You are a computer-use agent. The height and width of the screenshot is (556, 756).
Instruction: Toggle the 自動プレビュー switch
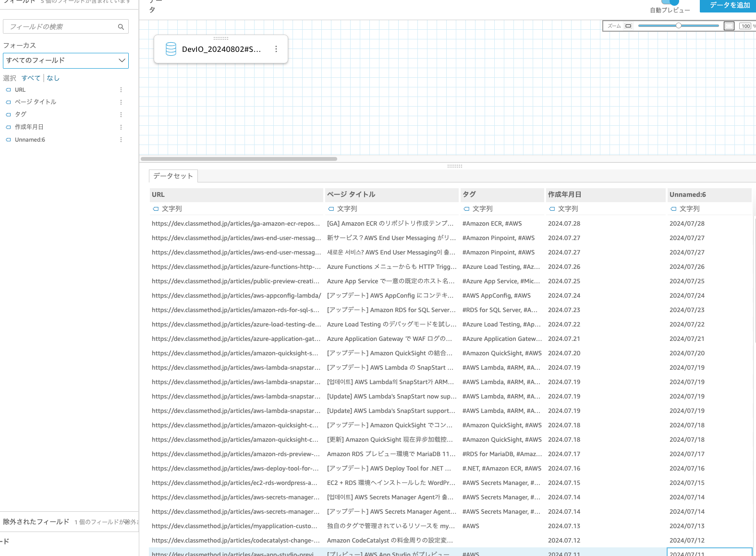coord(670,1)
